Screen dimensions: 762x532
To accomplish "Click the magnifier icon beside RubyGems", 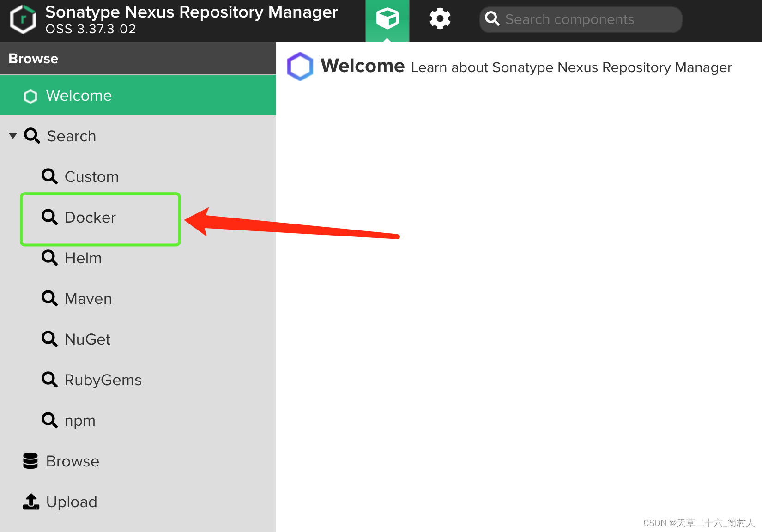I will point(49,380).
